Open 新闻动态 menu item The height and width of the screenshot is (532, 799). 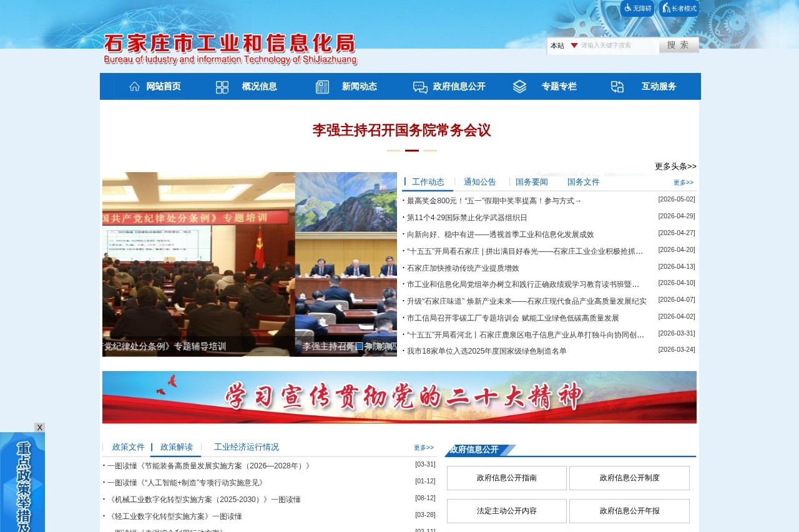(360, 87)
